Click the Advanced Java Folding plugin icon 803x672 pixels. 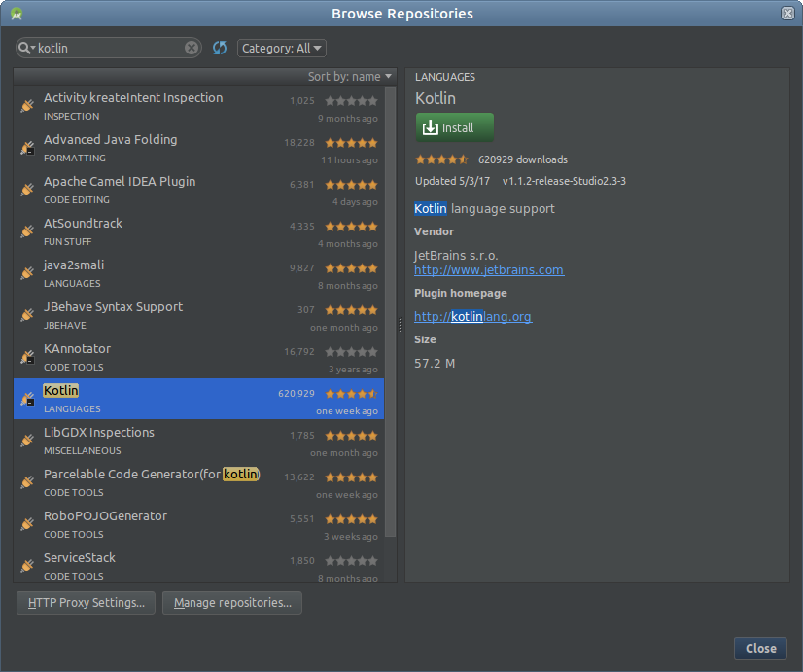[x=26, y=147]
